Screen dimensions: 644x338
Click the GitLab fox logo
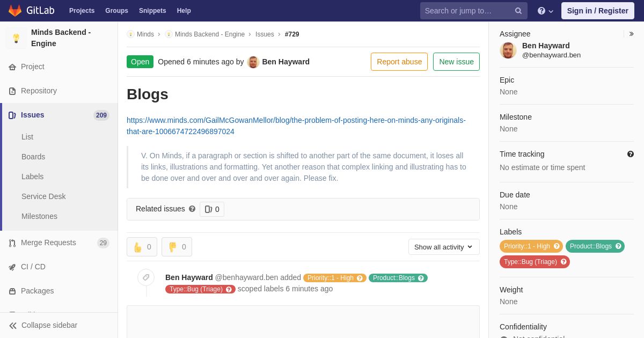tap(15, 11)
